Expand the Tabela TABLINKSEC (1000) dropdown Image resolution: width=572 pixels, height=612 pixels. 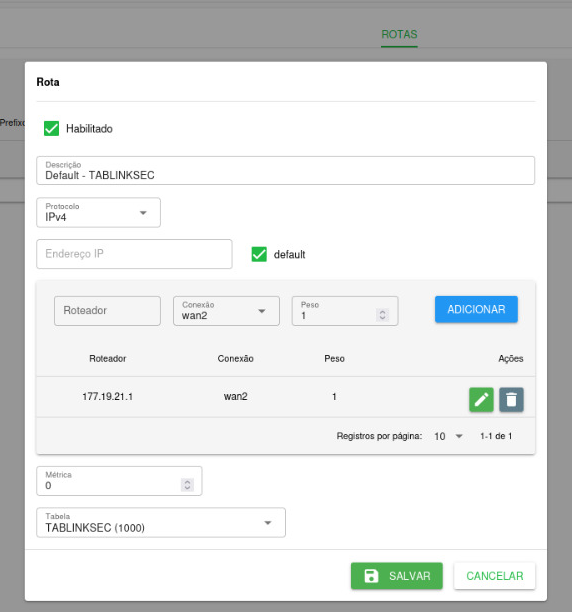(x=161, y=522)
